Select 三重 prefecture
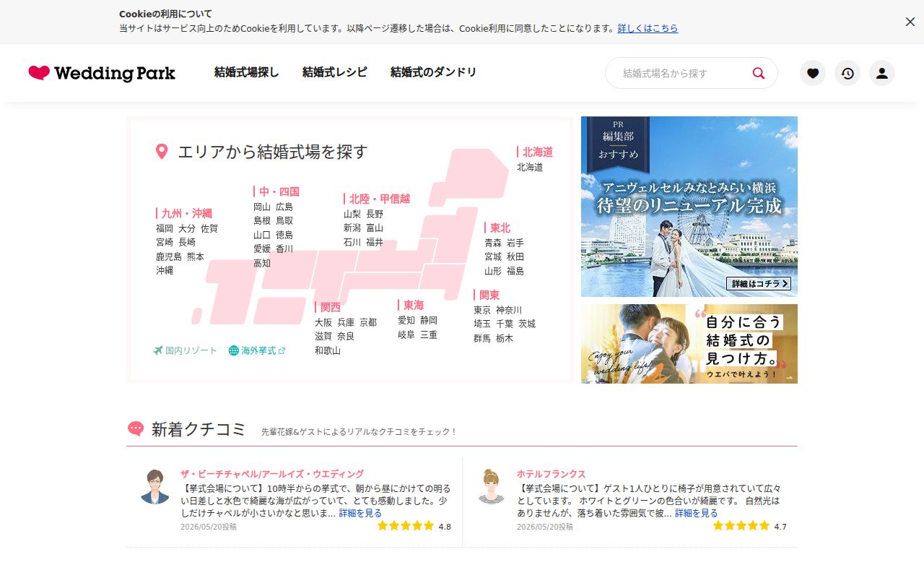 [429, 335]
